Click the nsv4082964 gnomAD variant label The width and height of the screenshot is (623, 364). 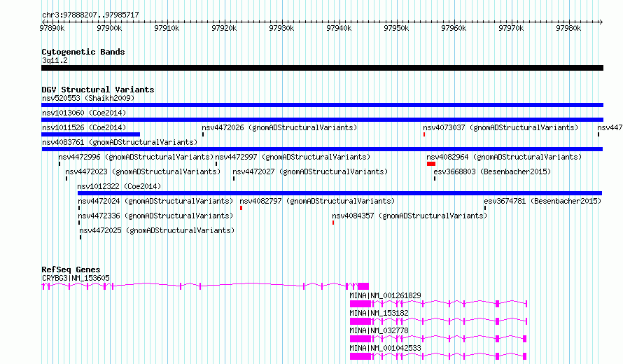(x=504, y=157)
